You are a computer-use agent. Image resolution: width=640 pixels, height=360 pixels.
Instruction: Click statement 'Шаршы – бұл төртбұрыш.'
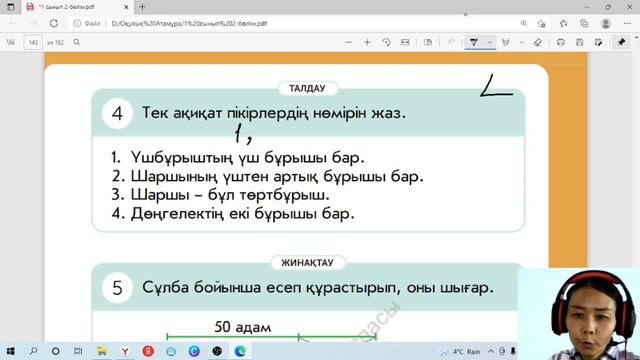coord(230,195)
